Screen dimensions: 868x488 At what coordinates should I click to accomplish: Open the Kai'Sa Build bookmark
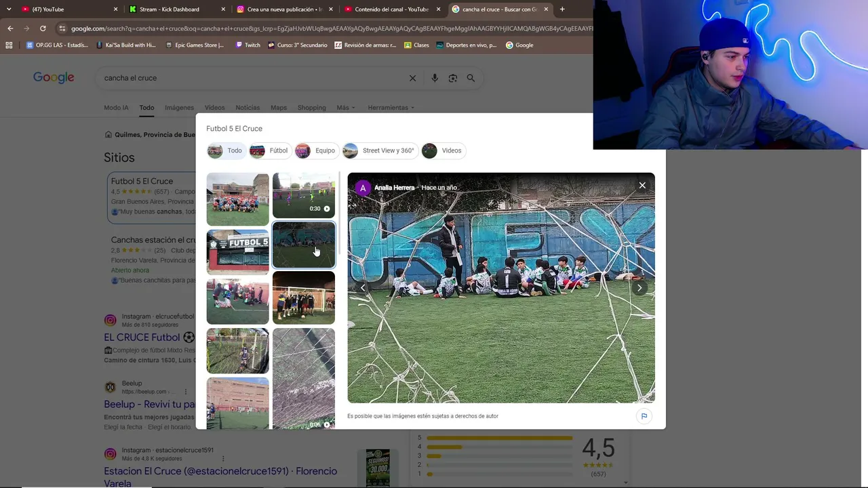[127, 45]
